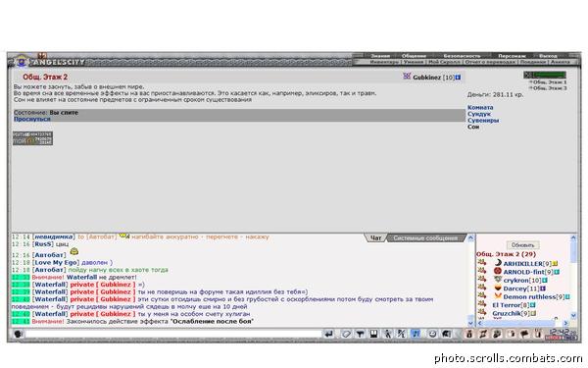
Task: Select player ARHIKILLER in the list
Action: [x=522, y=264]
